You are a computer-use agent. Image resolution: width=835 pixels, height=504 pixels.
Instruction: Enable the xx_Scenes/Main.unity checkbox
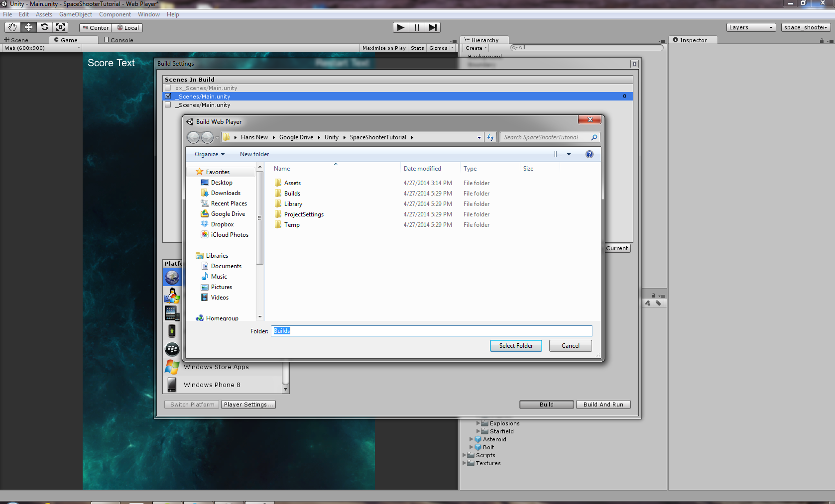click(x=168, y=88)
